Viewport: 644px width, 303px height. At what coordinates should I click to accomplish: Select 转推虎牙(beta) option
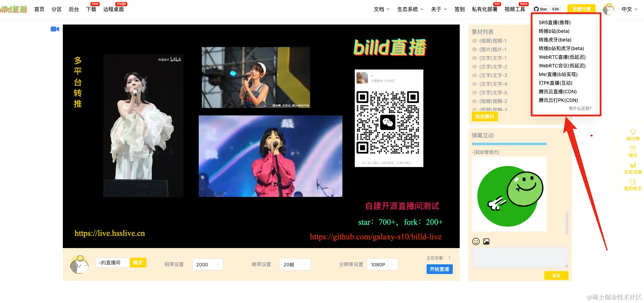click(x=555, y=40)
